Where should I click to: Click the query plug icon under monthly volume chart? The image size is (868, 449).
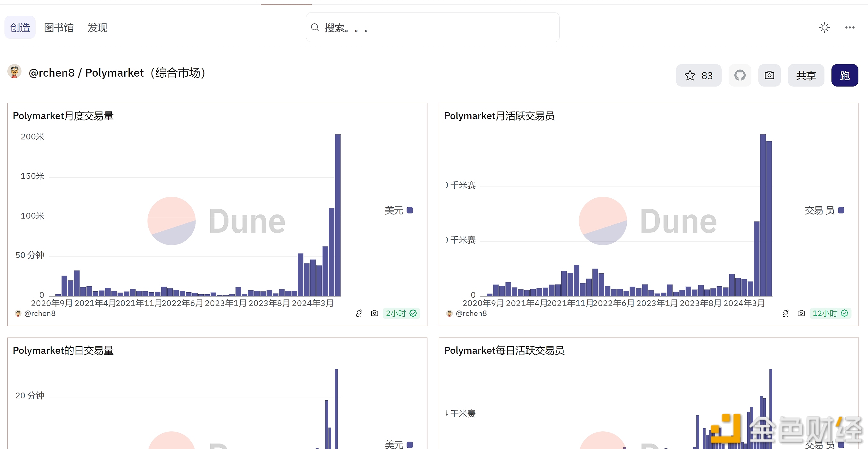[359, 313]
